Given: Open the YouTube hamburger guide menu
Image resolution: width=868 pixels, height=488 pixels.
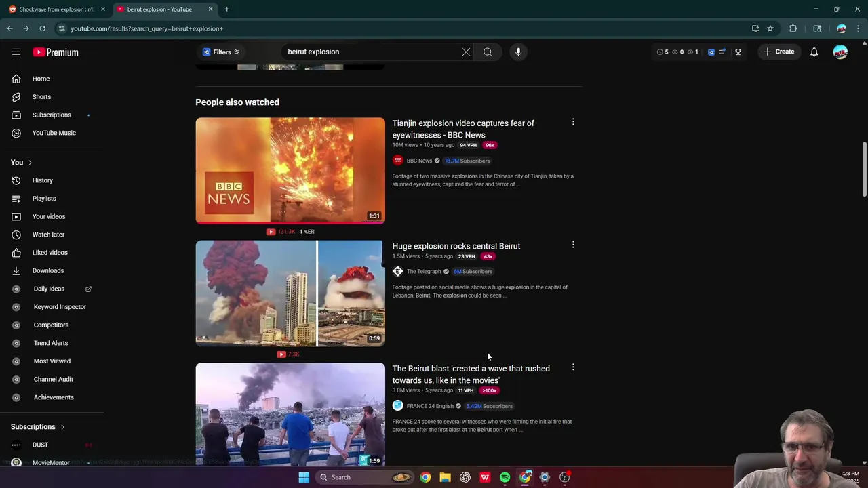Looking at the screenshot, I should 16,52.
